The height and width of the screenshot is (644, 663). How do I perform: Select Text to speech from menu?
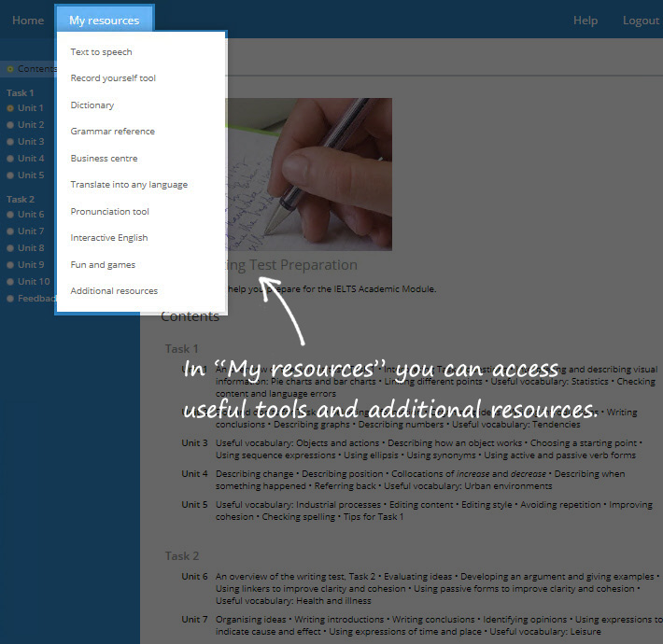(x=102, y=52)
